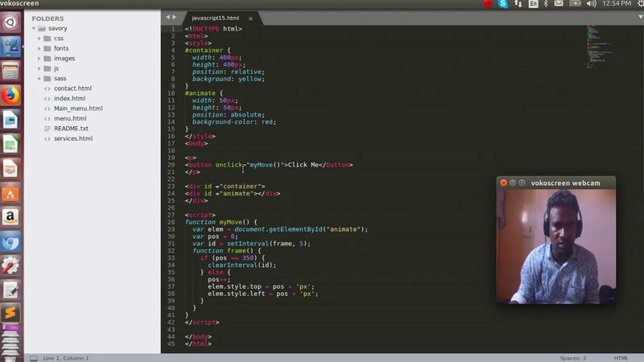Expand the fonts folder

[x=39, y=48]
